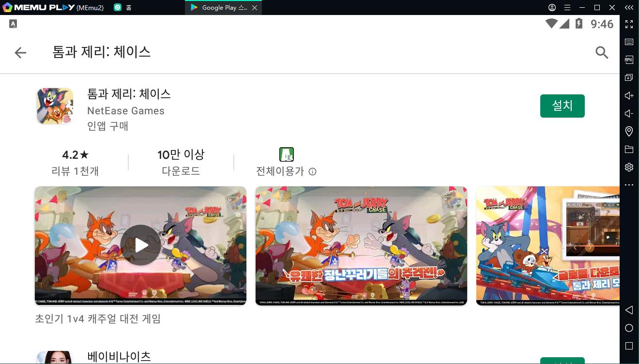Open the second Tom and Jerry screenshot
639x364 pixels.
361,245
